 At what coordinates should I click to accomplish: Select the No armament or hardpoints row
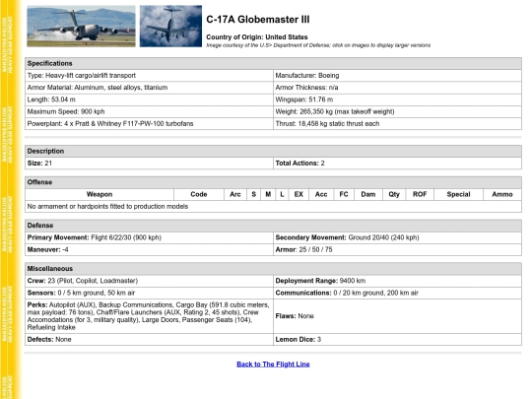273,206
